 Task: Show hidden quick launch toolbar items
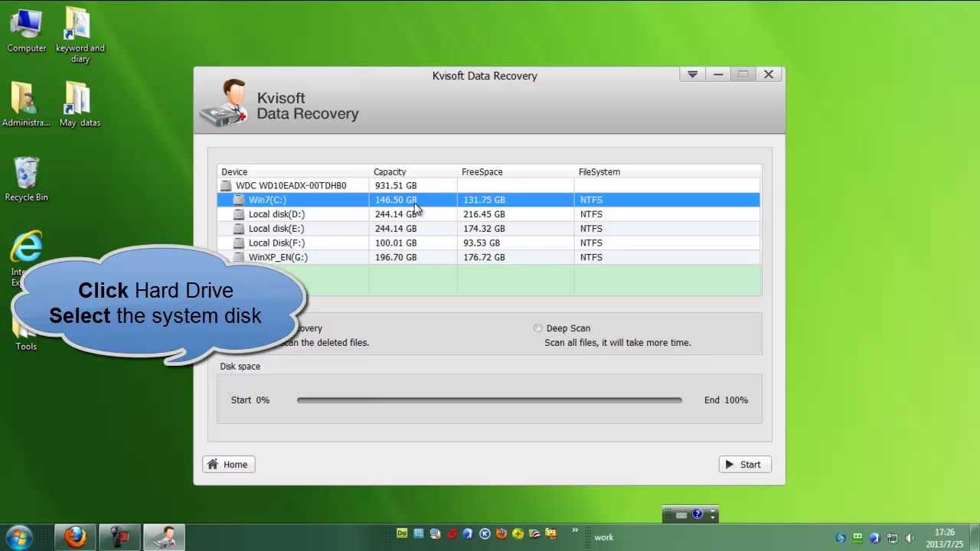[x=575, y=530]
